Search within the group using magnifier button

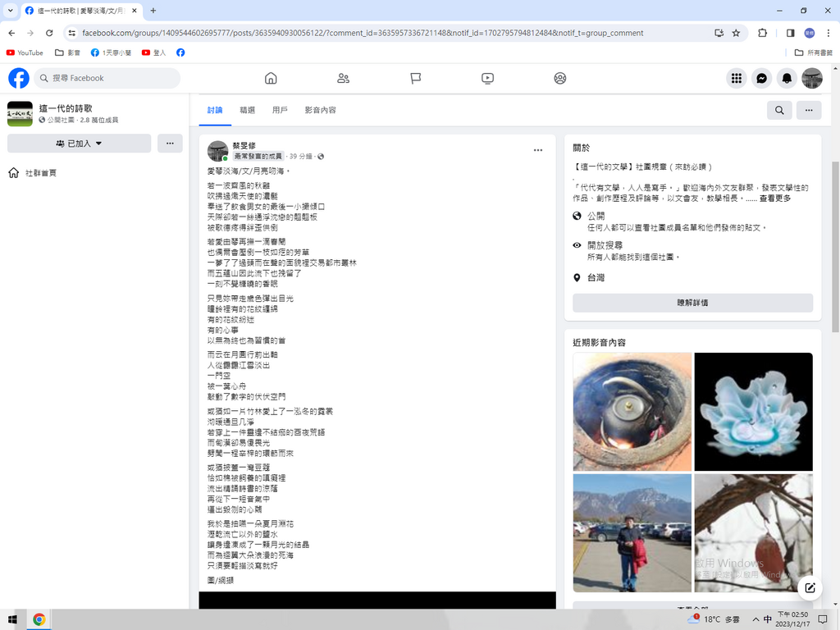pos(778,110)
